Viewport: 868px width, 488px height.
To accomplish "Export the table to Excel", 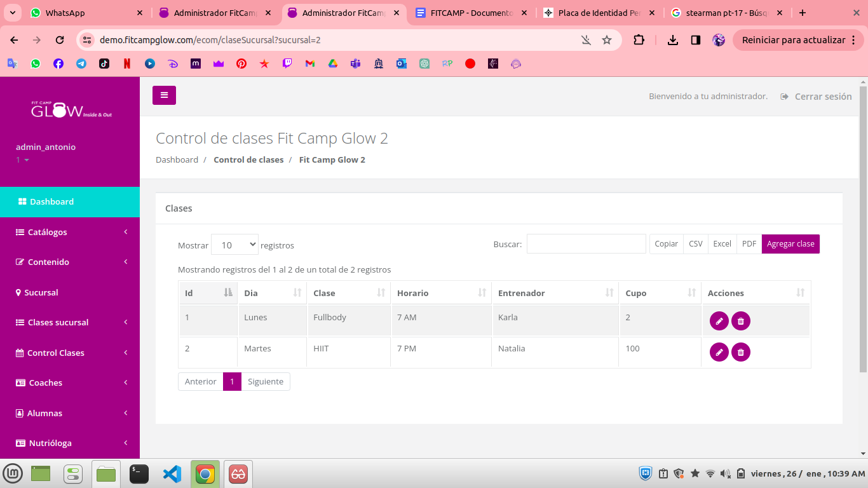I will [x=722, y=244].
